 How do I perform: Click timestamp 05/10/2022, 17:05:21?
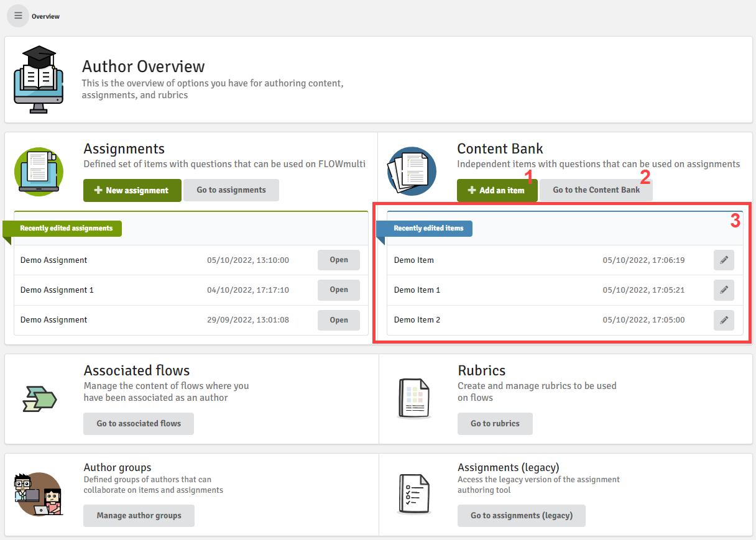coord(643,290)
